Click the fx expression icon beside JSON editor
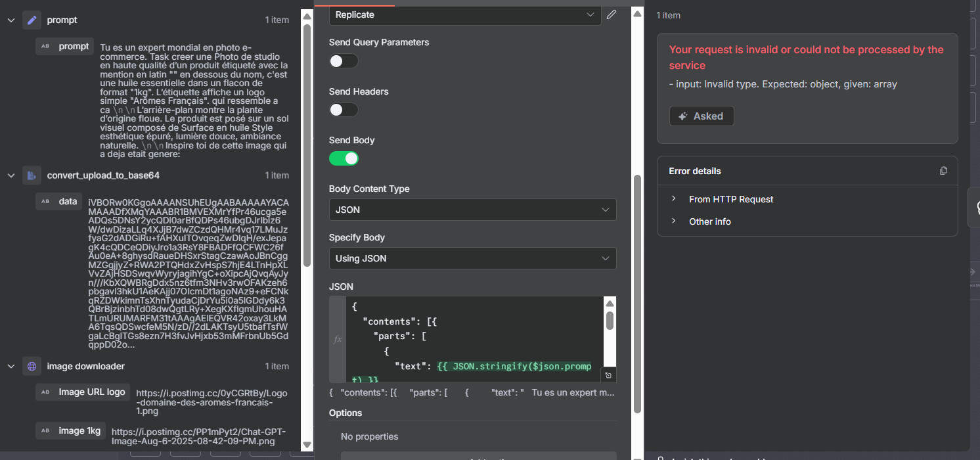 338,339
